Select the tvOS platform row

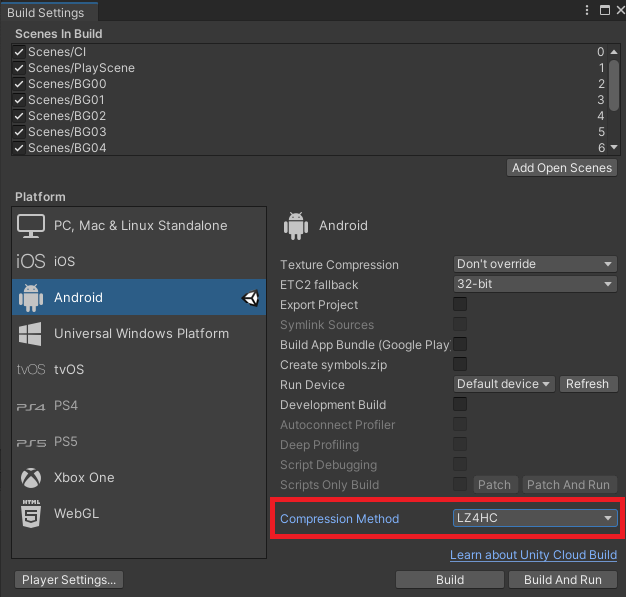tap(139, 369)
